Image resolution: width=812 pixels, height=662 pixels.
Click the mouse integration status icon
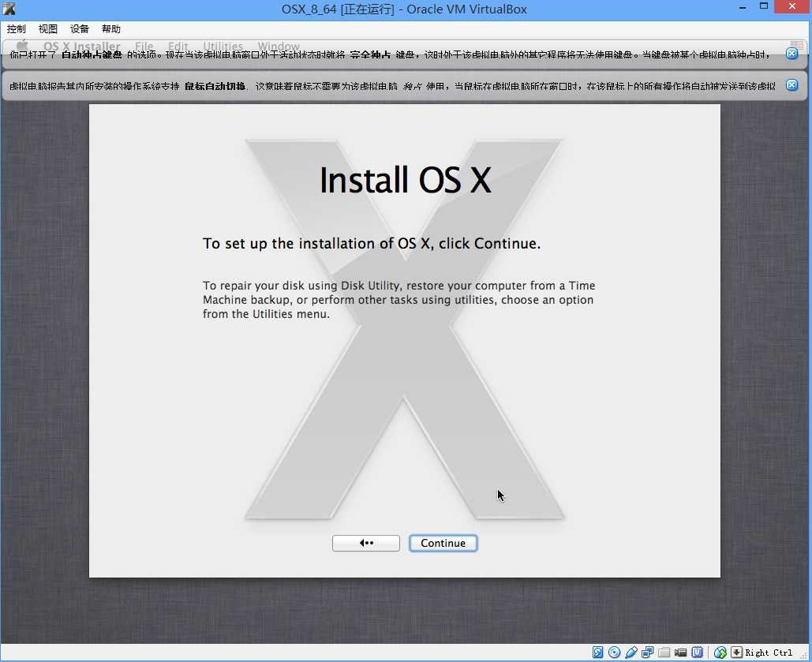click(720, 653)
